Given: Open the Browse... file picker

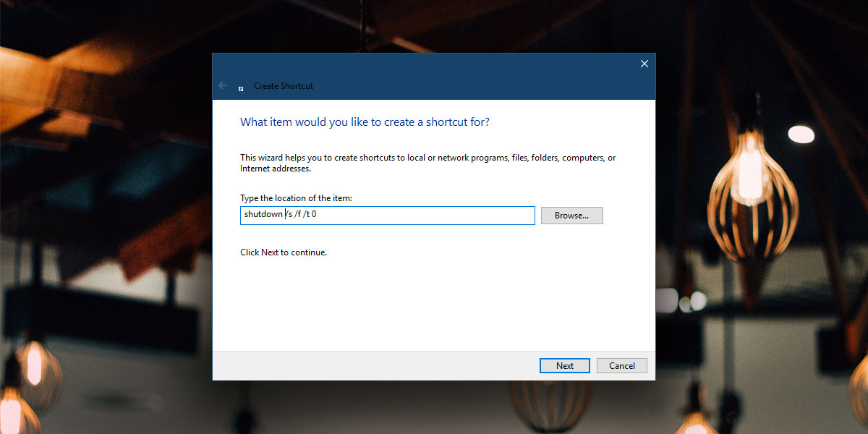Looking at the screenshot, I should [x=571, y=216].
